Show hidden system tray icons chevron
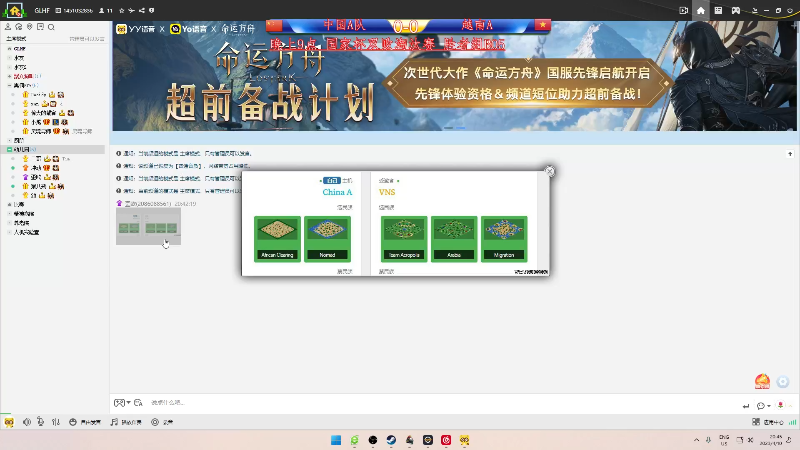The height and width of the screenshot is (450, 800). click(696, 440)
